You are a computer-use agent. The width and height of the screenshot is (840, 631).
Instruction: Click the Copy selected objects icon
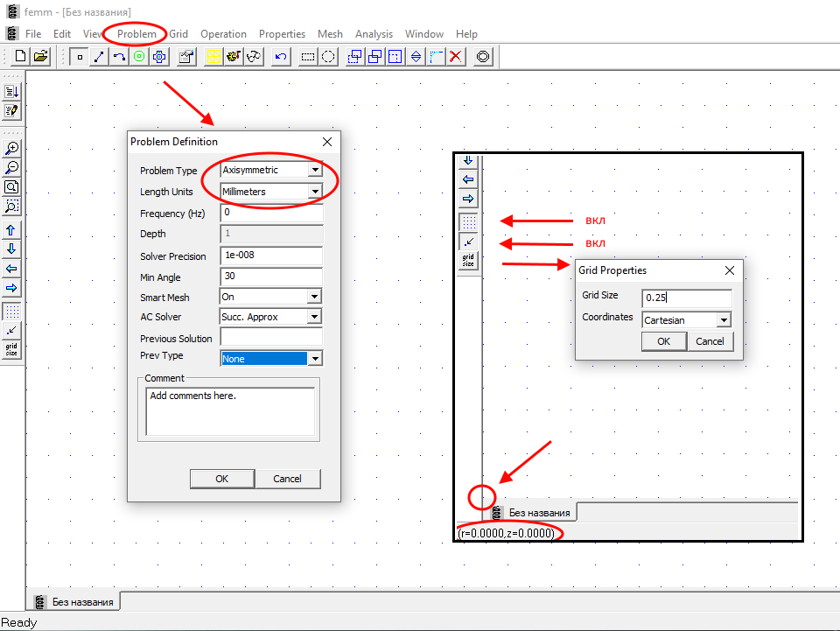tap(375, 57)
